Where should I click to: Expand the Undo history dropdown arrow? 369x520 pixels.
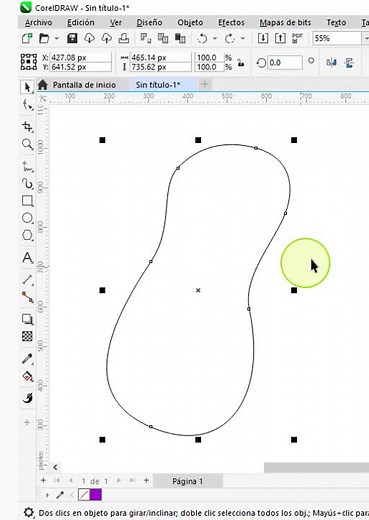pos(215,39)
